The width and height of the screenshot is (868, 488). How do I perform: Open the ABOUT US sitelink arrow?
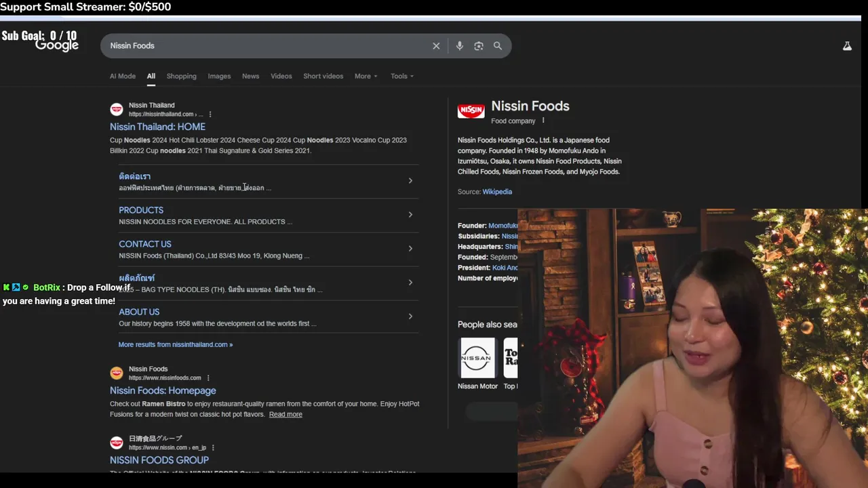[410, 316]
